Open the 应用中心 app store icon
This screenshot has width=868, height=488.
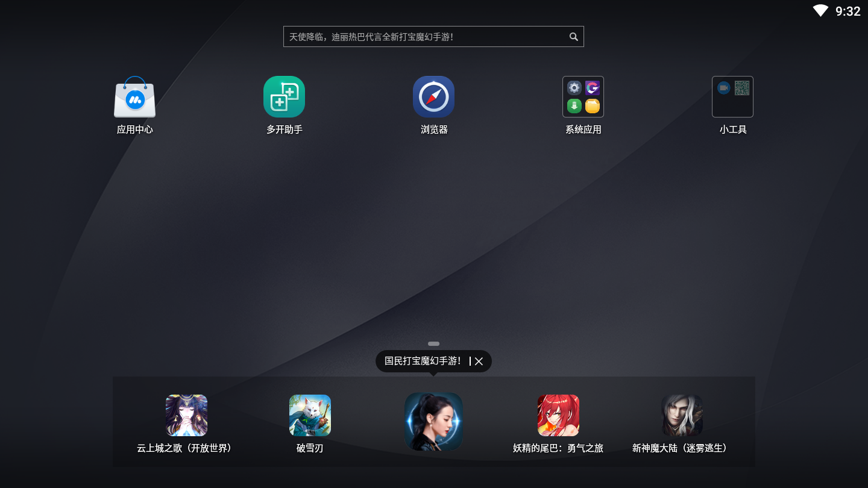coord(134,97)
